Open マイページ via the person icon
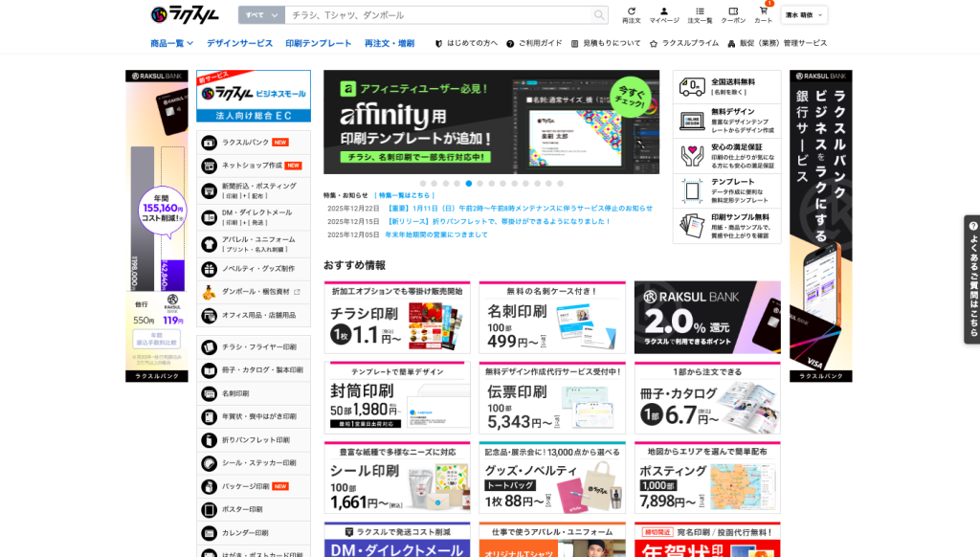This screenshot has width=980, height=557. click(663, 14)
